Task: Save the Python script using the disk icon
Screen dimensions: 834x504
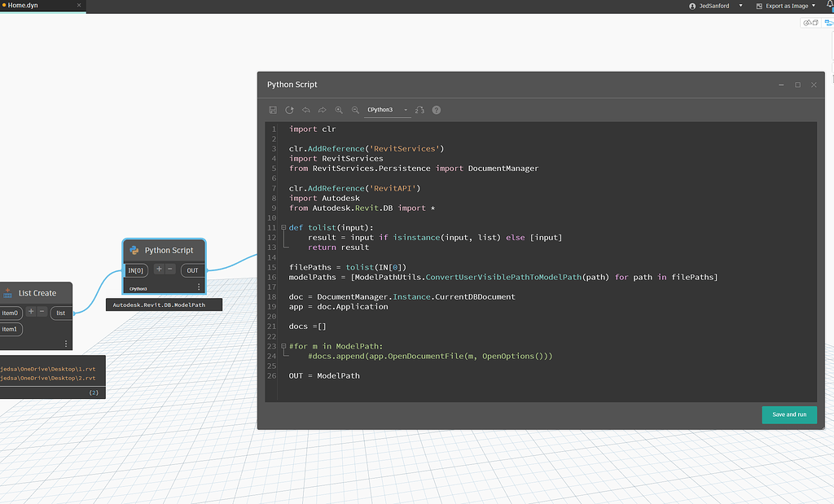Action: coord(273,109)
